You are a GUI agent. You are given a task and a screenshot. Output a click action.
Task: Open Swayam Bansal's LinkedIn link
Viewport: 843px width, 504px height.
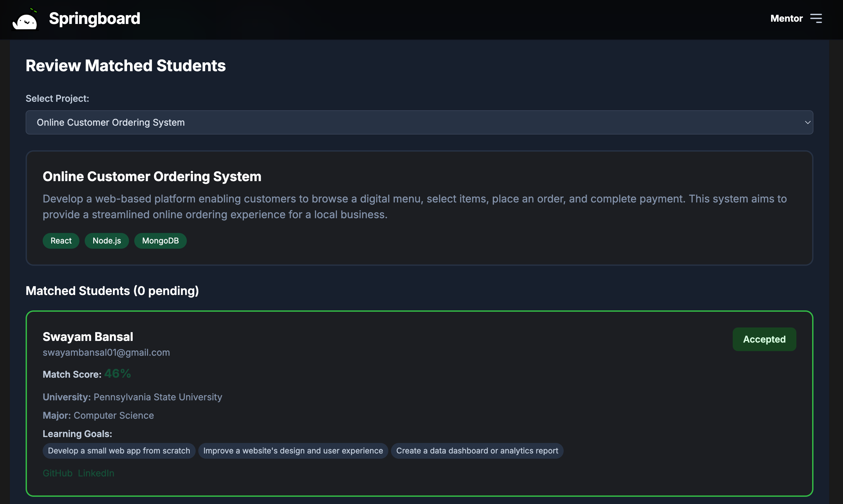click(x=96, y=473)
